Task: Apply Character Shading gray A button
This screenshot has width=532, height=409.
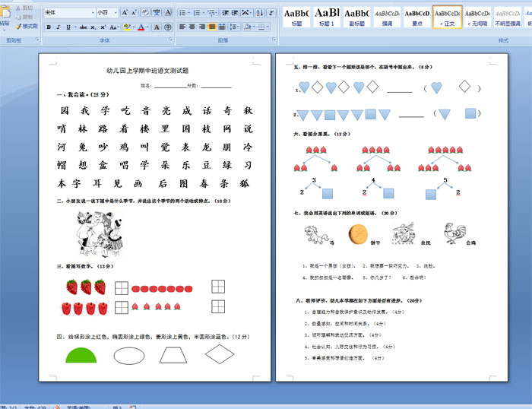Action: [x=157, y=27]
